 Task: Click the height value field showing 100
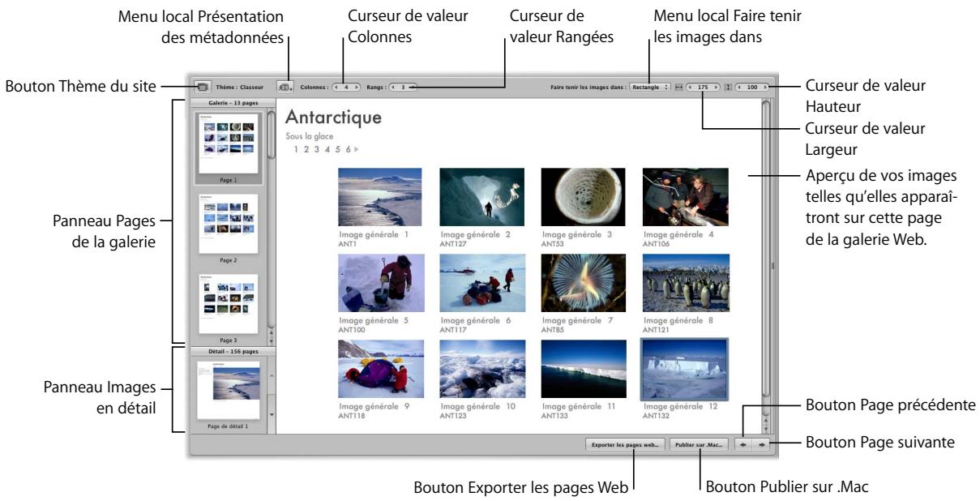[x=751, y=86]
